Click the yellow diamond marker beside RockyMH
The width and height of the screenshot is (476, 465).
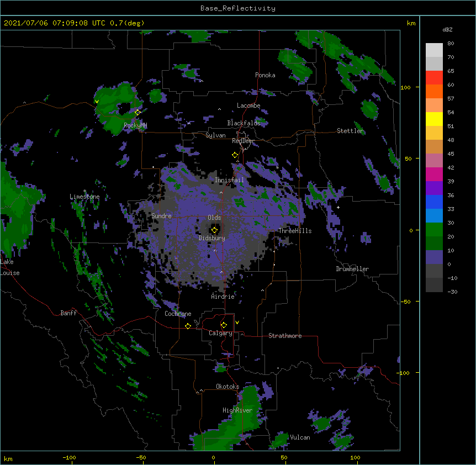137,112
